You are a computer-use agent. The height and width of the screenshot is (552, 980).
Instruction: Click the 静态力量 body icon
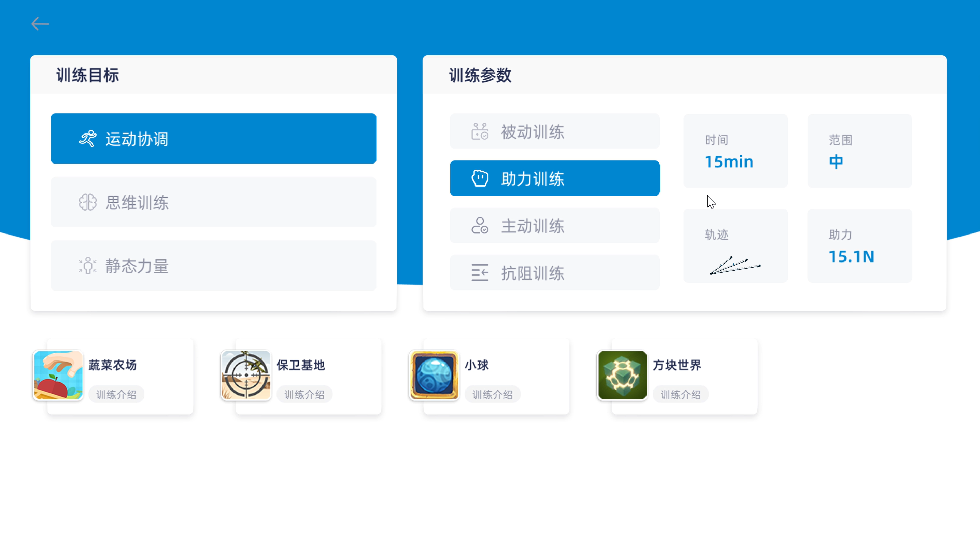click(x=88, y=266)
